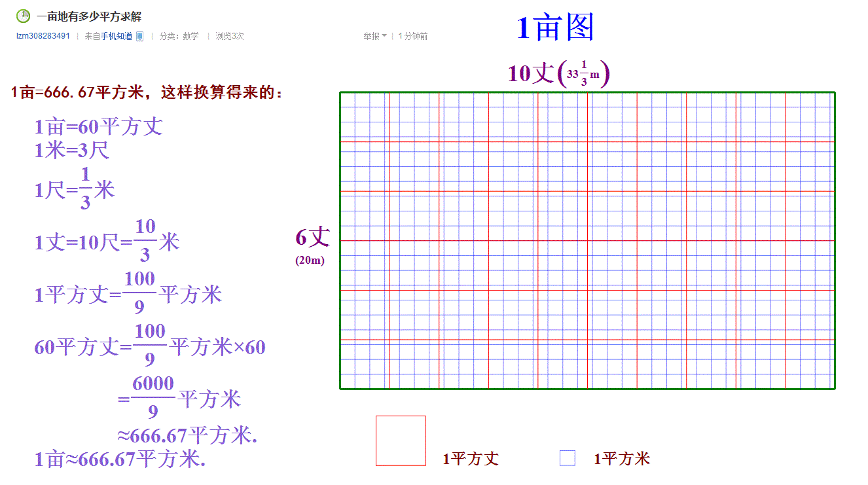The height and width of the screenshot is (485, 868).
Task: Open user profile lzm308283491
Action: (43, 36)
